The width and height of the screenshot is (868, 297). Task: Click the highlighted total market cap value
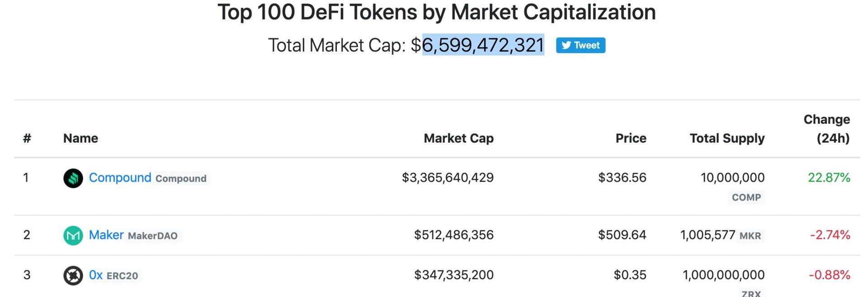(483, 45)
